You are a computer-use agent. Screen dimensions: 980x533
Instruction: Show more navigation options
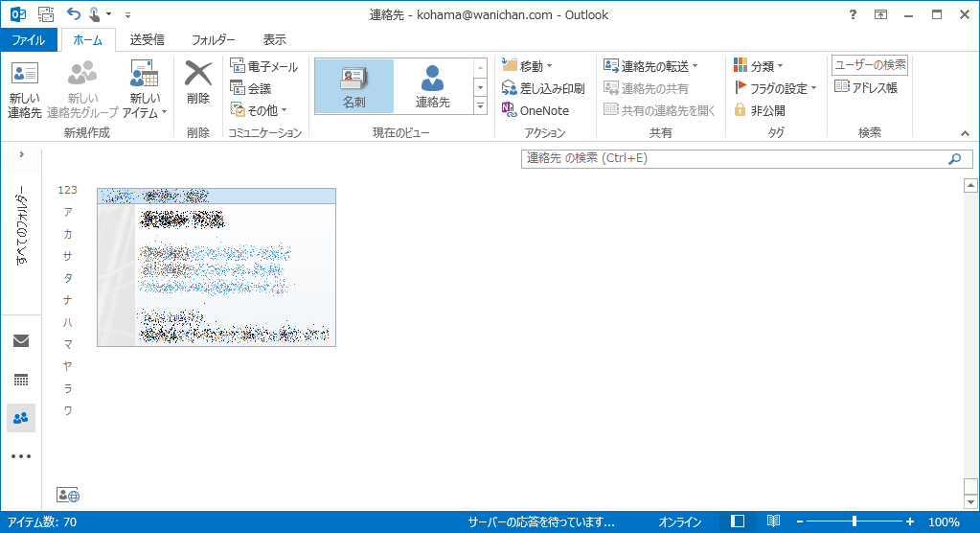(21, 456)
